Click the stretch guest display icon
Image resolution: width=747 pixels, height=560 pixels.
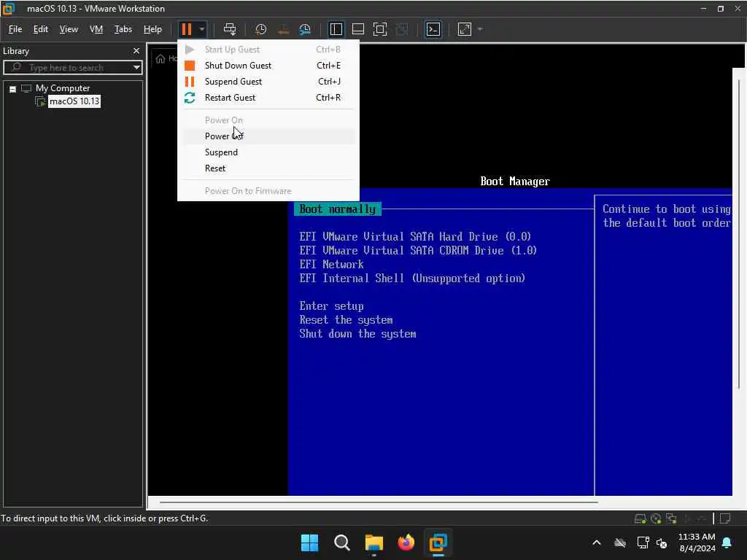[465, 29]
